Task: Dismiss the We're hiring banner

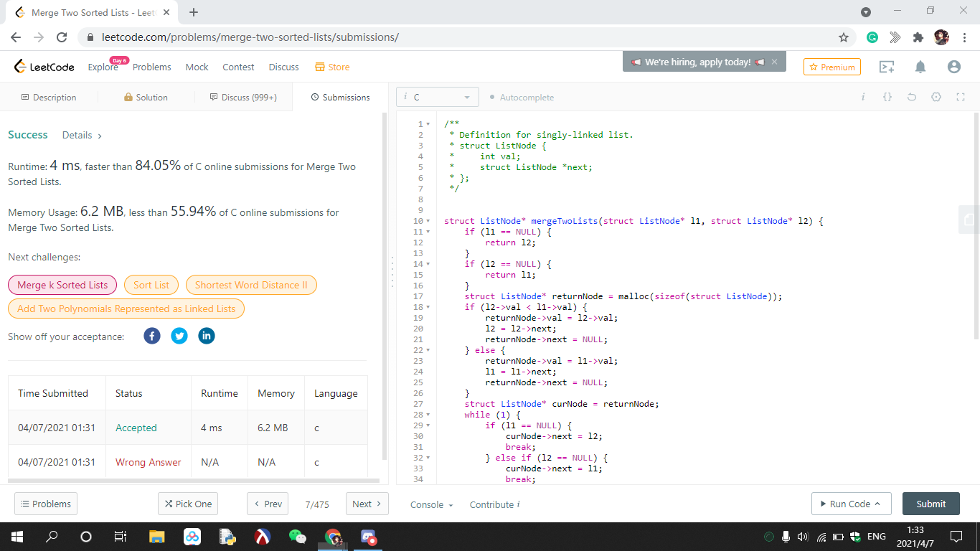Action: tap(774, 62)
